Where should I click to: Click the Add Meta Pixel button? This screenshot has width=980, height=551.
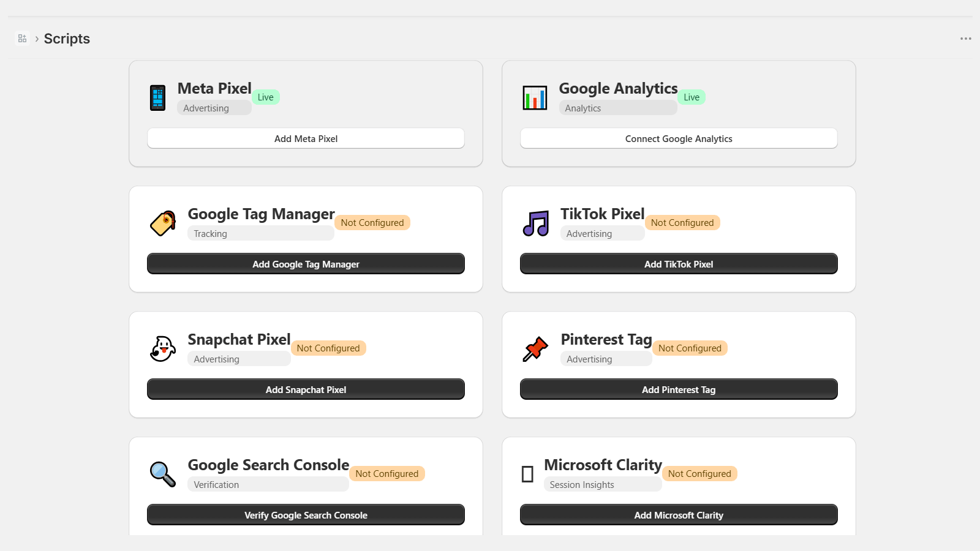tap(306, 138)
